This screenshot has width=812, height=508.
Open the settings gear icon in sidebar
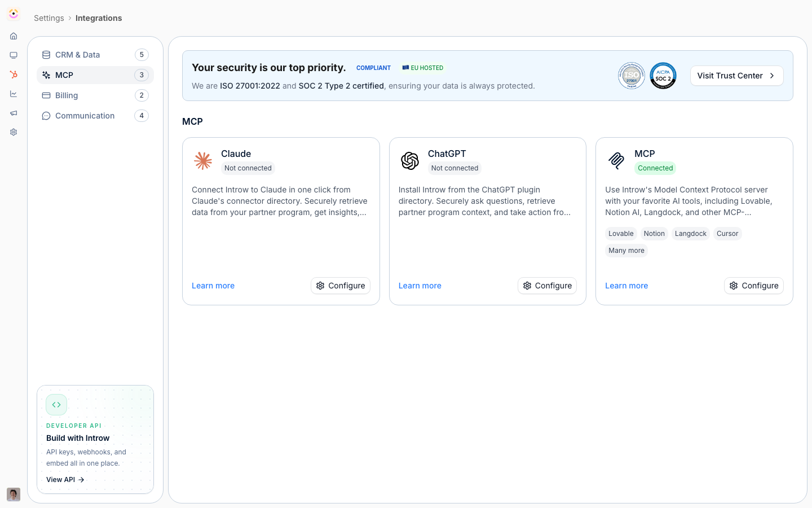[14, 132]
